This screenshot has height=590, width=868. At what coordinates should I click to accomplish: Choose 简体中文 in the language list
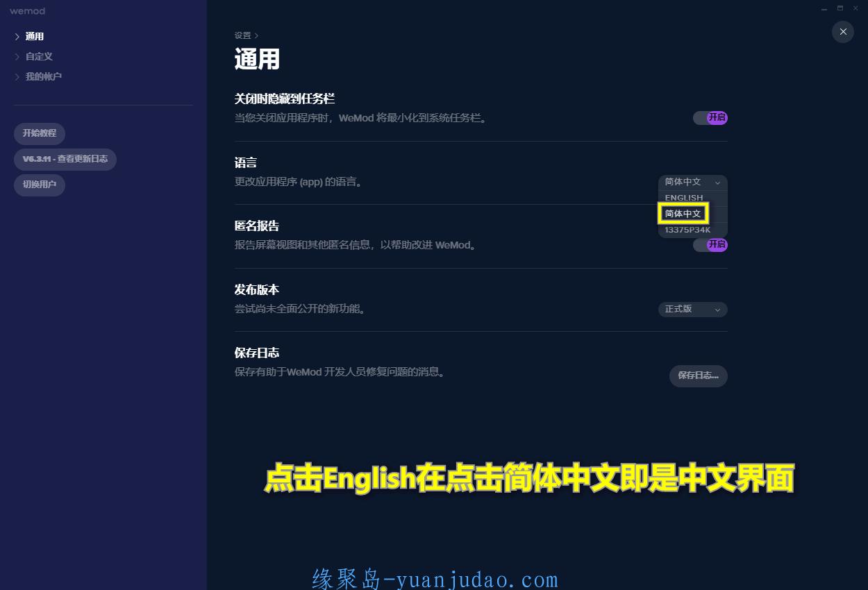point(692,214)
